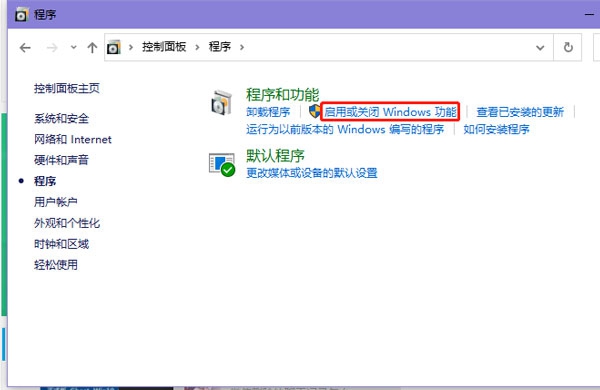Open 启用或关闭 Windows 功能
Viewport: 600px width, 390px height.
tap(390, 112)
